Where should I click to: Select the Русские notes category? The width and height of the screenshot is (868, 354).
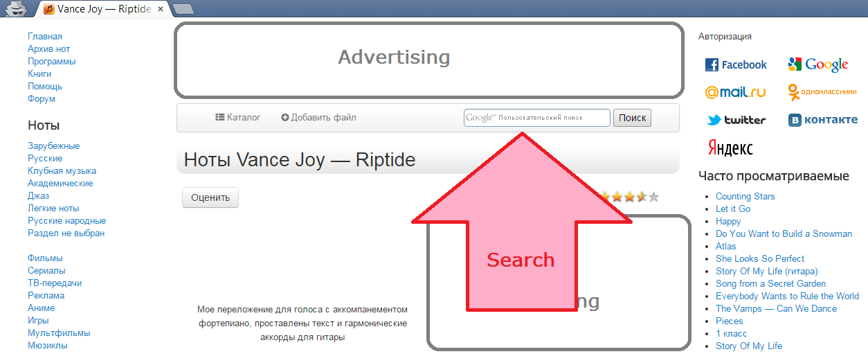coord(45,159)
